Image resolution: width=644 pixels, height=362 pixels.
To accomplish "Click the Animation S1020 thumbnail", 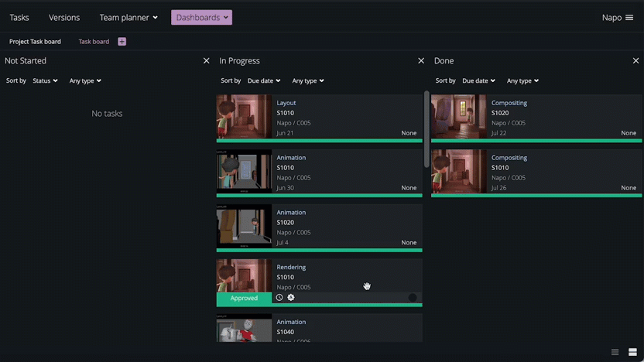I will (244, 226).
